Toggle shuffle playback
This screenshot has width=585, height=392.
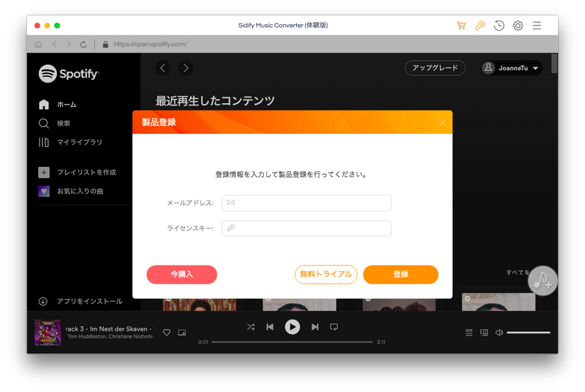(x=251, y=327)
